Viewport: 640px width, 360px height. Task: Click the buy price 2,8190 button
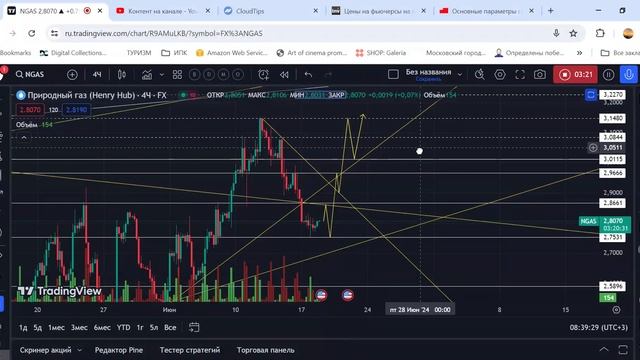coord(76,110)
